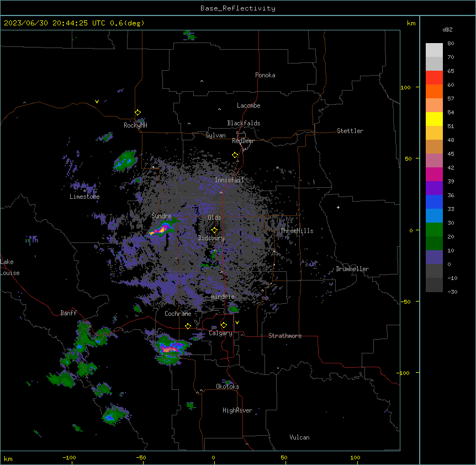This screenshot has height=465, width=476.
Task: Pick the orange 60-57 dBZ legend band
Action: (434, 91)
